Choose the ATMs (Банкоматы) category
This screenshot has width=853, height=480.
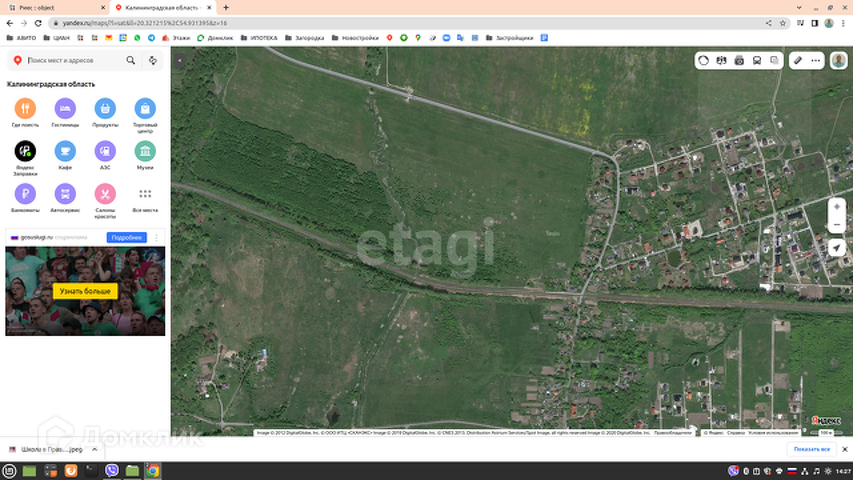(25, 194)
